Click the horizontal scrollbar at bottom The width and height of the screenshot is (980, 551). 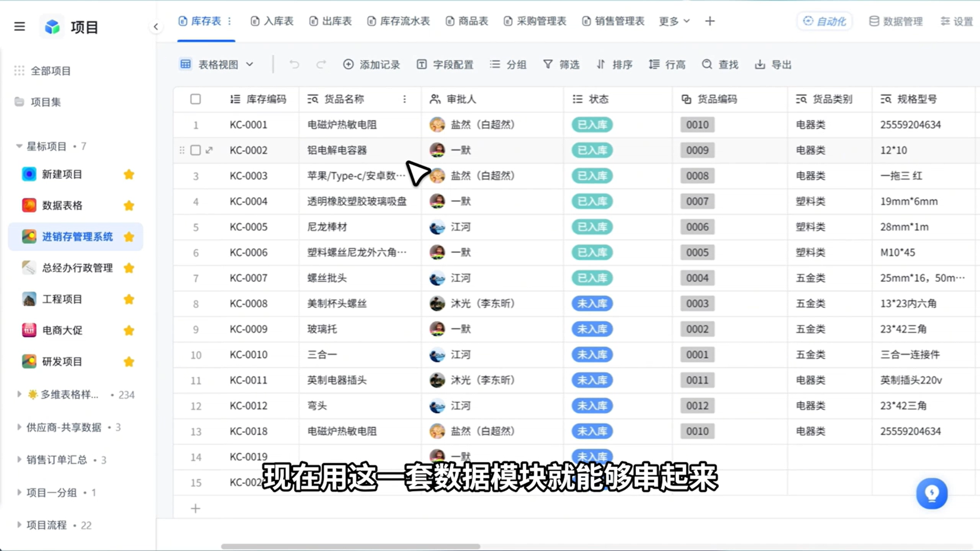[350, 546]
